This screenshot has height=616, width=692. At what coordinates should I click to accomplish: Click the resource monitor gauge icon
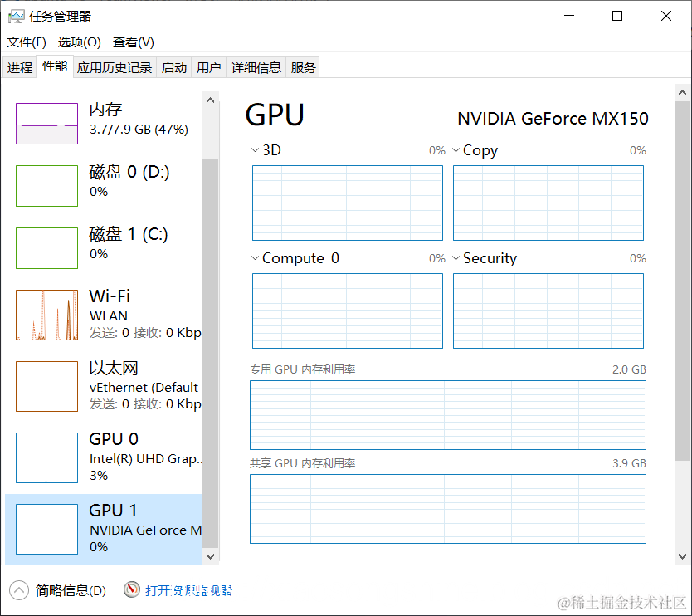tap(132, 589)
